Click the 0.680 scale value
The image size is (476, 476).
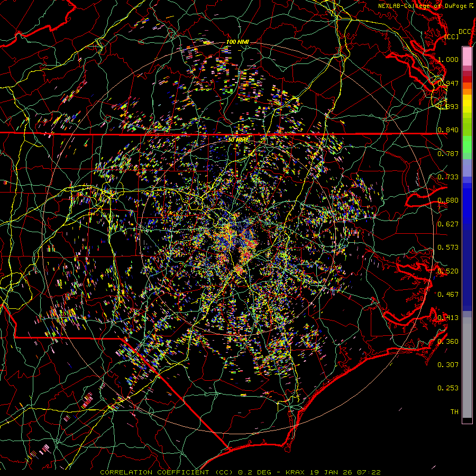pyautogui.click(x=448, y=200)
